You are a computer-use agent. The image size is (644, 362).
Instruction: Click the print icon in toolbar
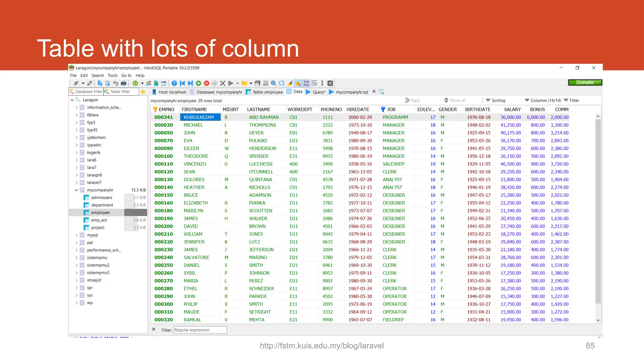[x=124, y=83]
